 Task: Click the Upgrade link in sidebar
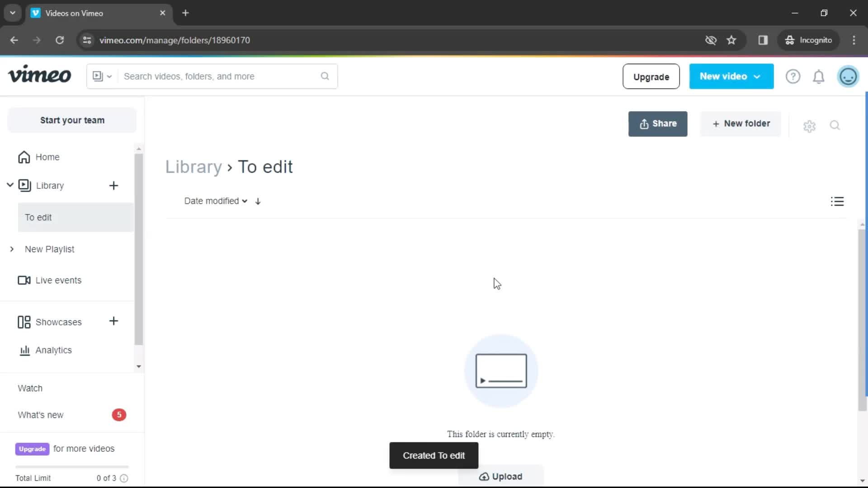[x=32, y=449]
